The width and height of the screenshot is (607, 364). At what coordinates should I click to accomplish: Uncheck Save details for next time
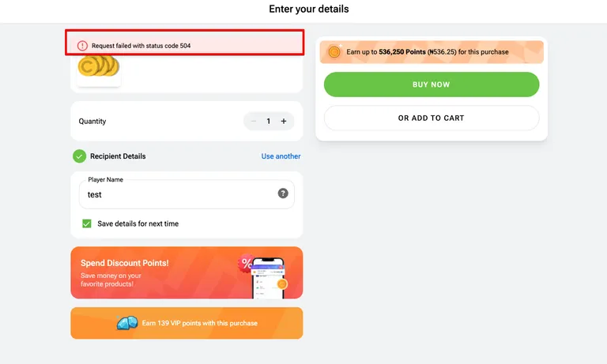click(87, 223)
